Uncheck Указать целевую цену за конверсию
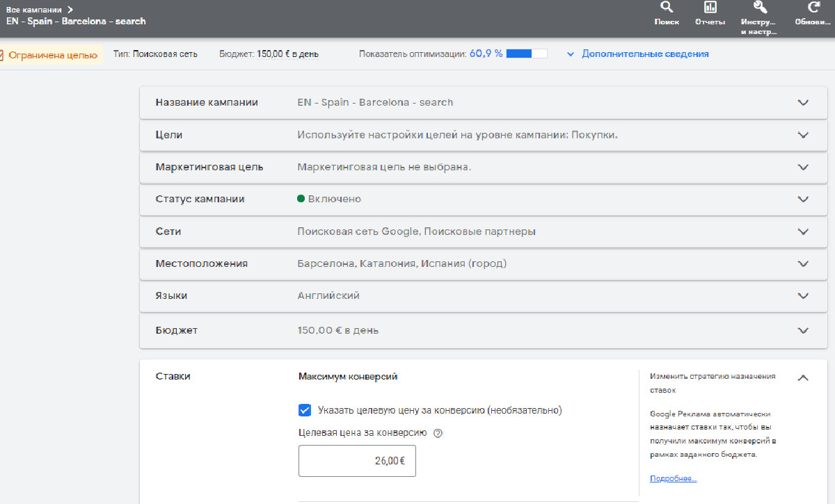This screenshot has height=504, width=835. coord(305,410)
